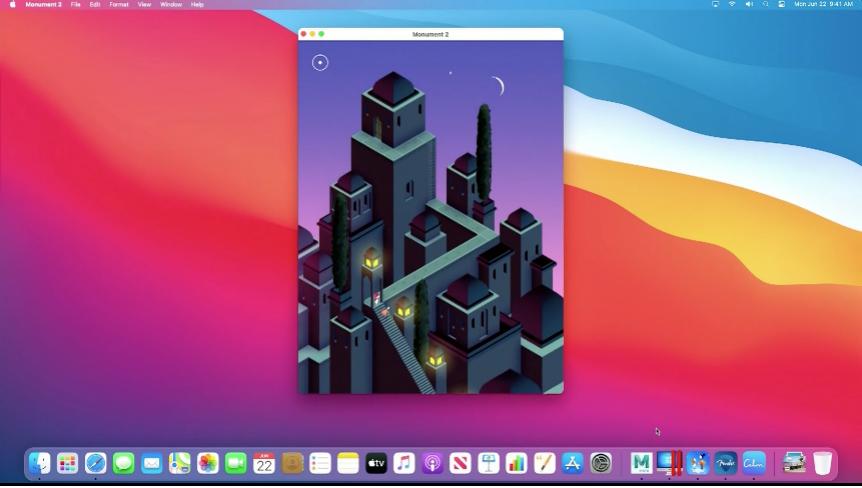Open the Help menu

pos(197,4)
